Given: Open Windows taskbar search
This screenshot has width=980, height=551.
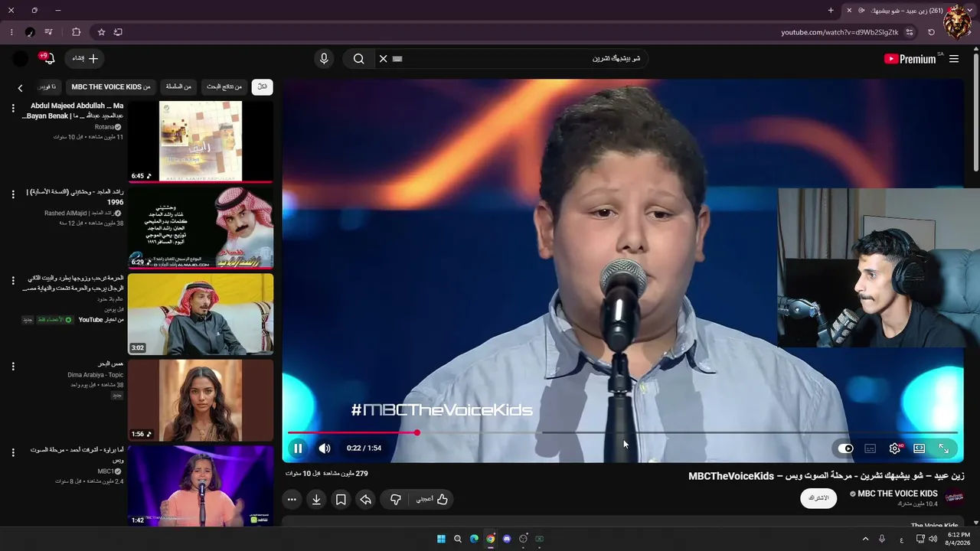Looking at the screenshot, I should click(458, 539).
